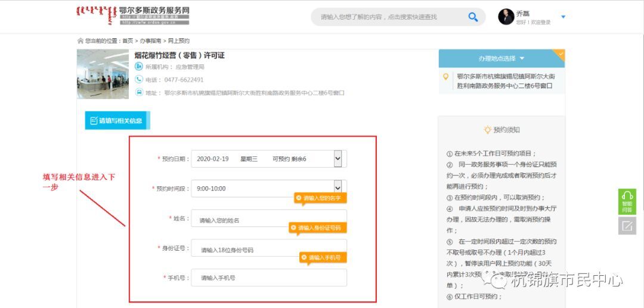Screen dimensions: 644x308
Task: Click the phone icon beside 0477-6622491
Action: [x=139, y=79]
